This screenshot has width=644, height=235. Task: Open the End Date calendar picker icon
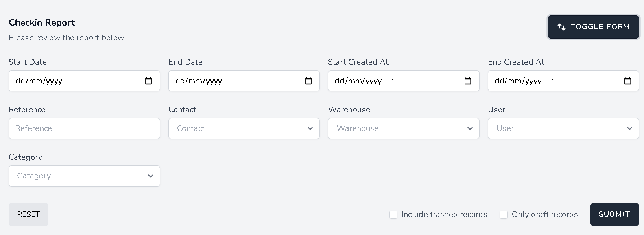tap(308, 81)
